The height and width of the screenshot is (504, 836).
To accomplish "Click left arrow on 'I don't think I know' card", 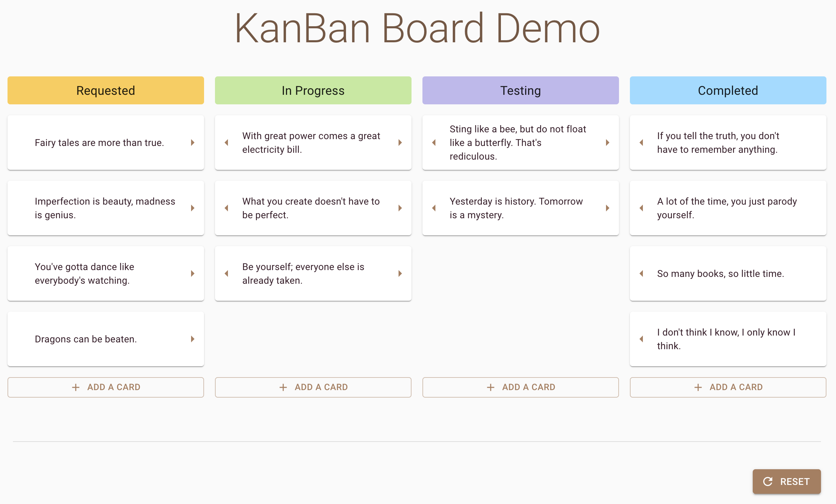I will pos(641,339).
